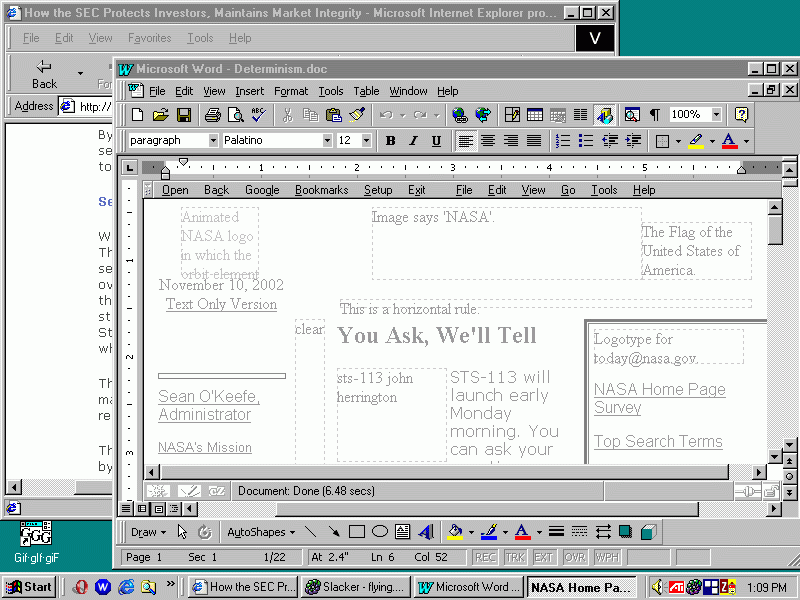800x600 pixels.
Task: Print the document using the printer icon
Action: [x=212, y=115]
